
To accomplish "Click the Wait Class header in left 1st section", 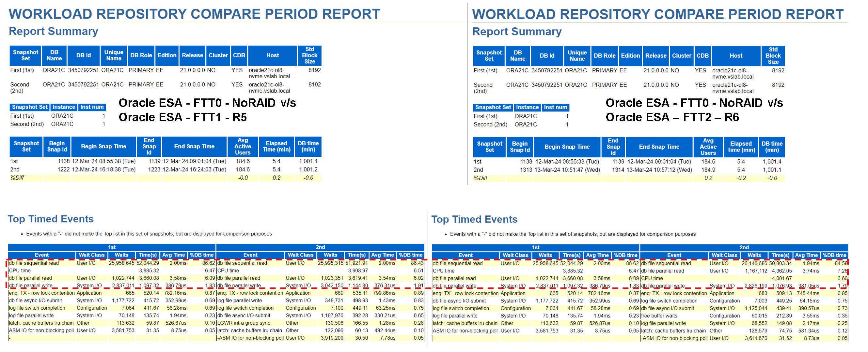I will (x=92, y=256).
